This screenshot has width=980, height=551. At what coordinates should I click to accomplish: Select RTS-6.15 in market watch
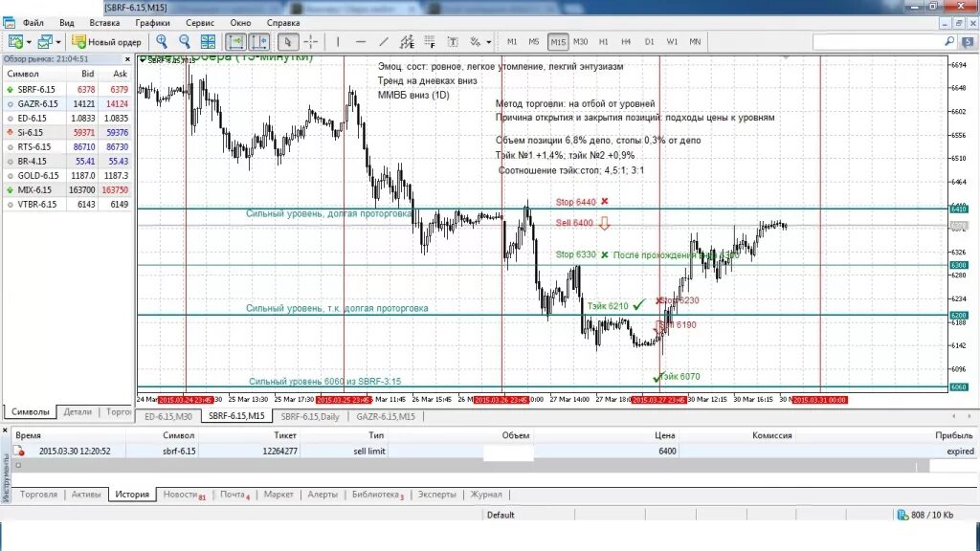click(68, 146)
